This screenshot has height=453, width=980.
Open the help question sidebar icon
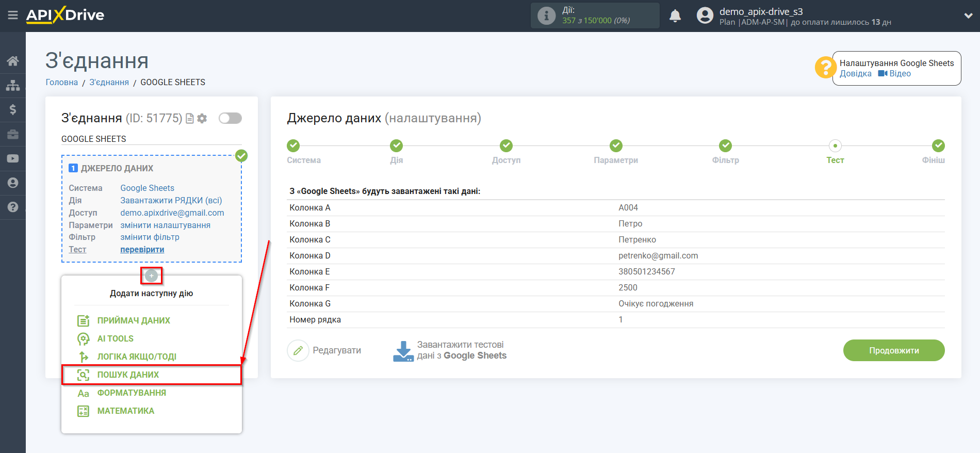tap(13, 207)
